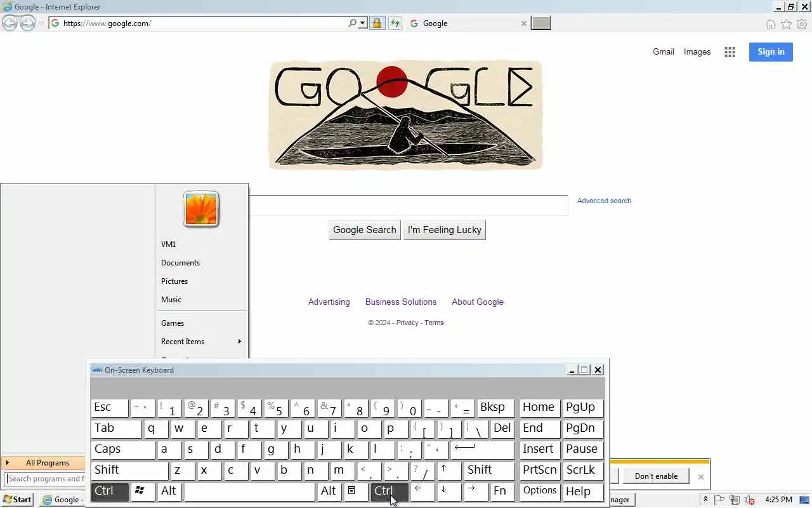
Task: Click the Windows logo key on keyboard
Action: click(x=143, y=491)
